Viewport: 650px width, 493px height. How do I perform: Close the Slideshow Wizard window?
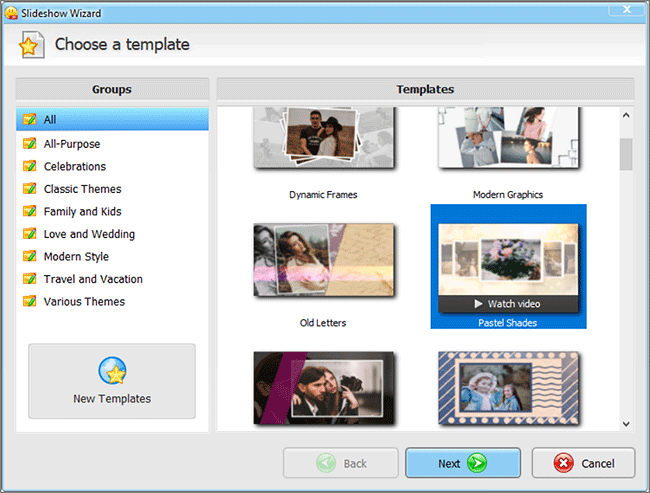pos(627,10)
